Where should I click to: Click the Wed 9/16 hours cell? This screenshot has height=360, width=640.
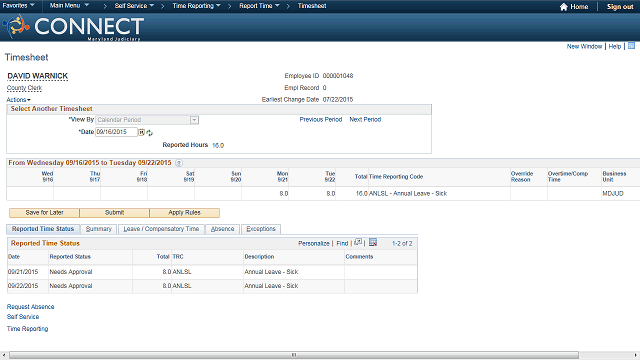point(30,193)
